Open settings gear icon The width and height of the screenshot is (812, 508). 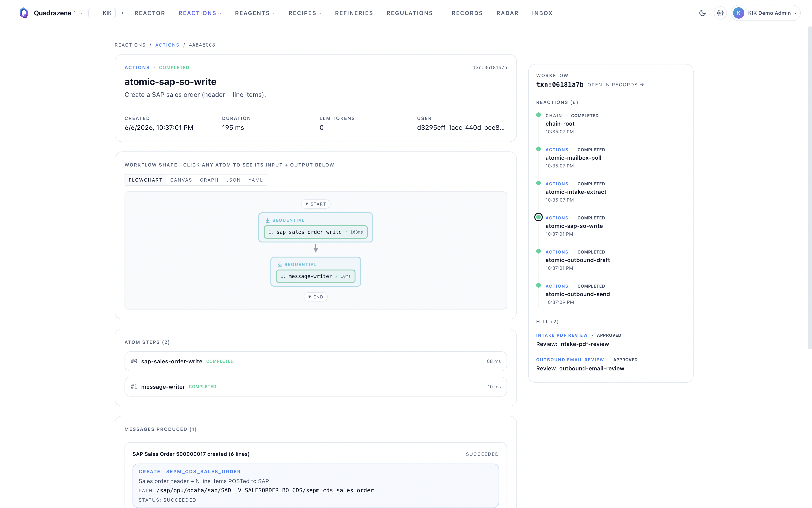(720, 13)
